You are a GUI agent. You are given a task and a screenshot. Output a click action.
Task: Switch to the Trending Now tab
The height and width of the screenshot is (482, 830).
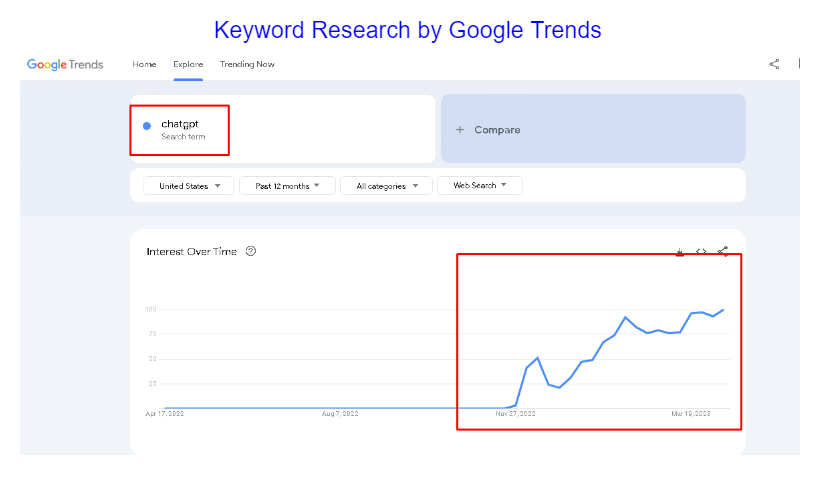(247, 65)
